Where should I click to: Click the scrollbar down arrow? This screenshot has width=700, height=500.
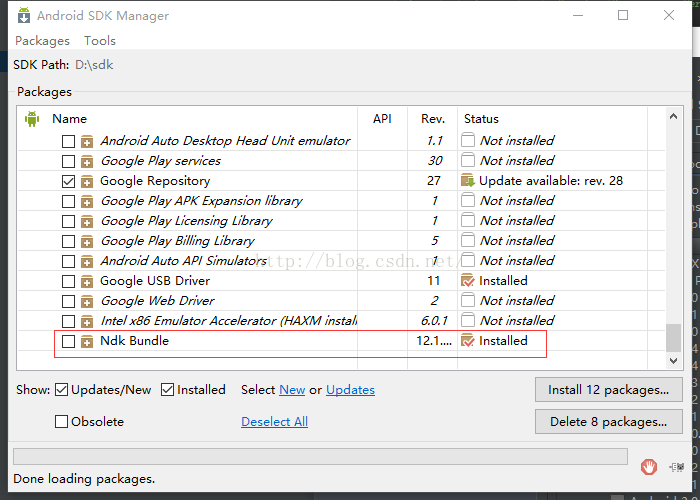click(673, 360)
